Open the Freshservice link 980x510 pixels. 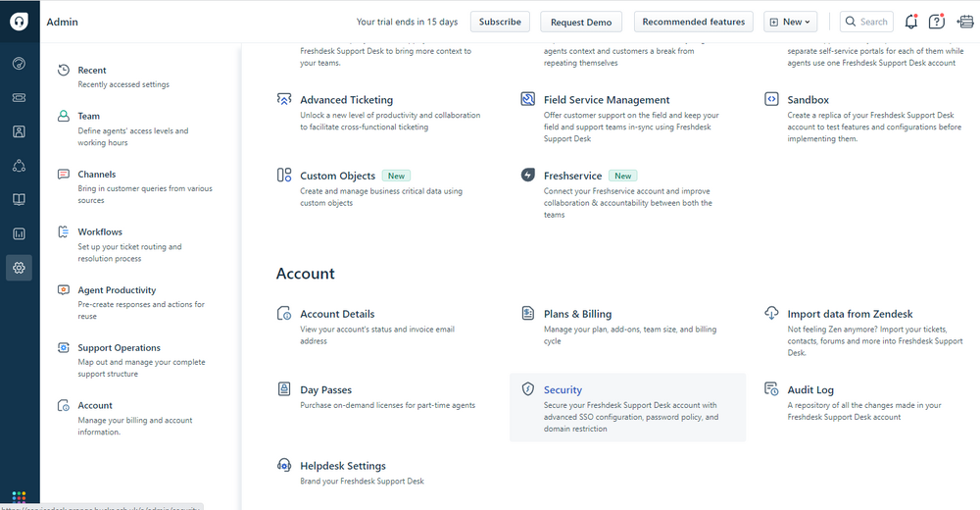[572, 176]
